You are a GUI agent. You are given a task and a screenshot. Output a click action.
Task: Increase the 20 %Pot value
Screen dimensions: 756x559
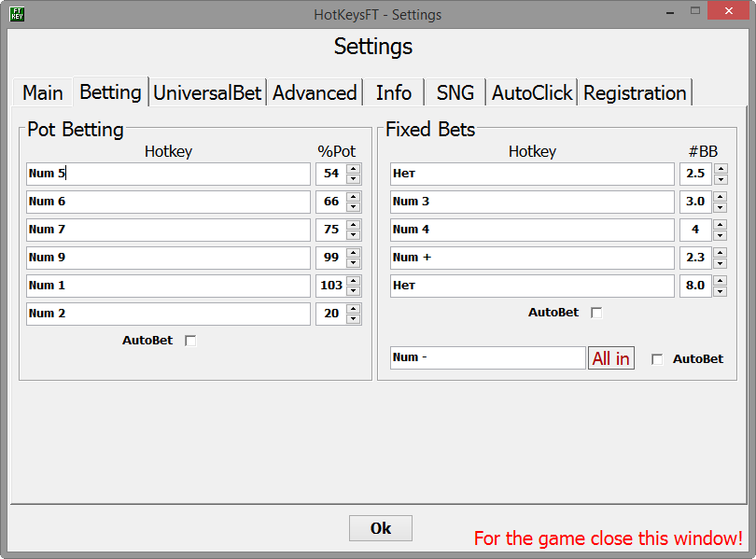click(x=354, y=308)
